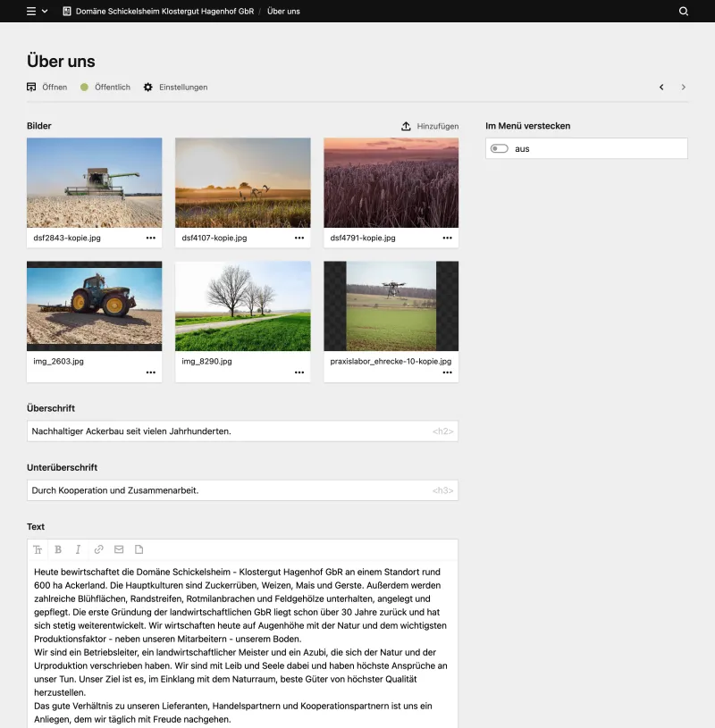Insert a file from the editor toolbar
This screenshot has width=715, height=728.
pos(139,549)
